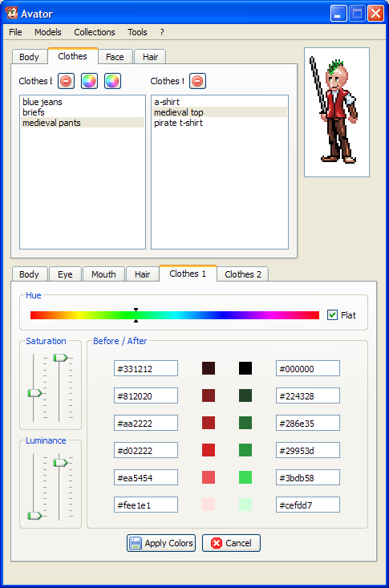This screenshot has width=389, height=588.
Task: Click the Hue gradient slider bar
Action: point(174,315)
